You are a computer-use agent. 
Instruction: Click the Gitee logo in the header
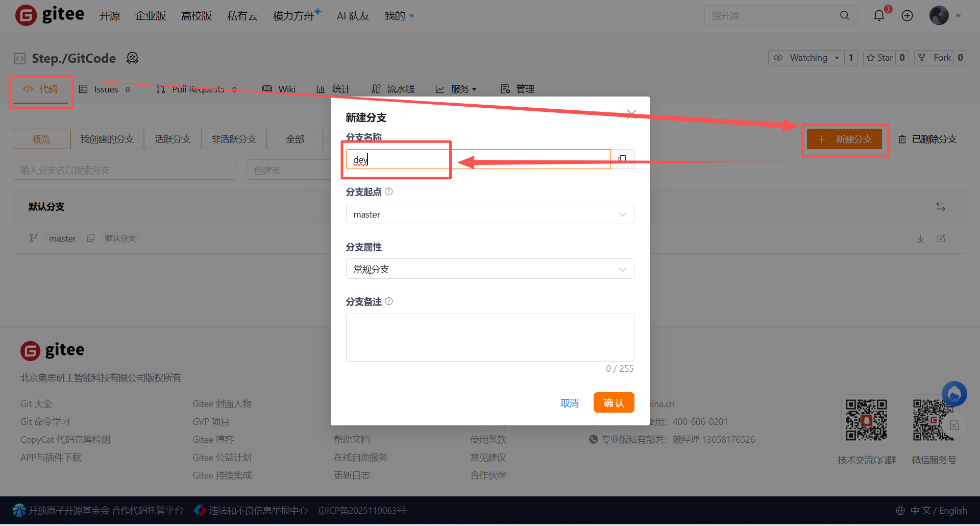pyautogui.click(x=50, y=15)
